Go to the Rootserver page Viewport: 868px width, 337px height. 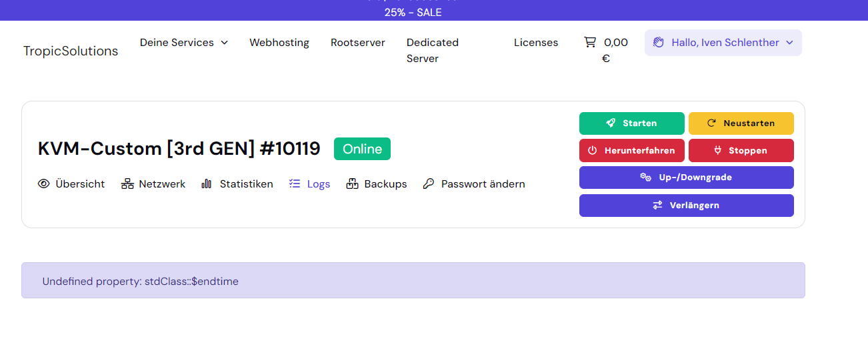click(x=358, y=43)
